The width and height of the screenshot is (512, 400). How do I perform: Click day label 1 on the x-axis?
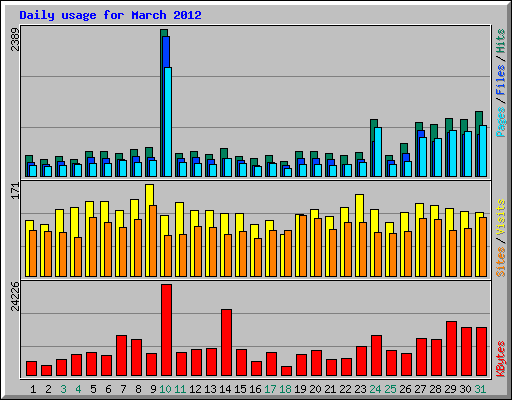[33, 389]
